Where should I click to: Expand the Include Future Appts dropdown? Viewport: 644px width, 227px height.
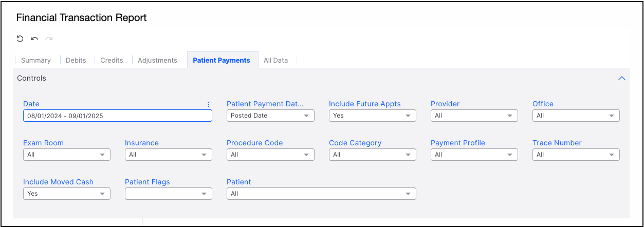[x=372, y=116]
